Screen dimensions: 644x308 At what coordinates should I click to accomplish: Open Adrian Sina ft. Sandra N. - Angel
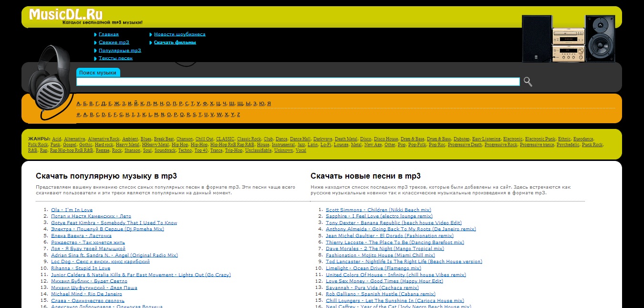114,255
